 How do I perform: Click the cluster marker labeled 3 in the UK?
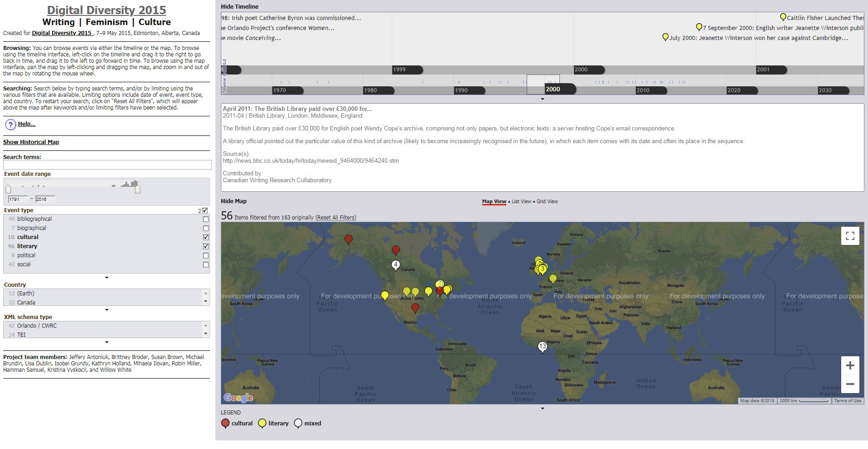coord(542,269)
